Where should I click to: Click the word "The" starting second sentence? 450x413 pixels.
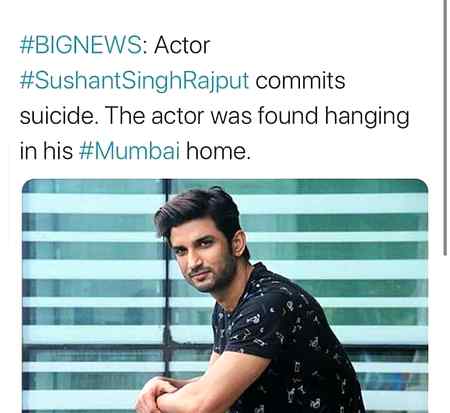[x=125, y=115]
